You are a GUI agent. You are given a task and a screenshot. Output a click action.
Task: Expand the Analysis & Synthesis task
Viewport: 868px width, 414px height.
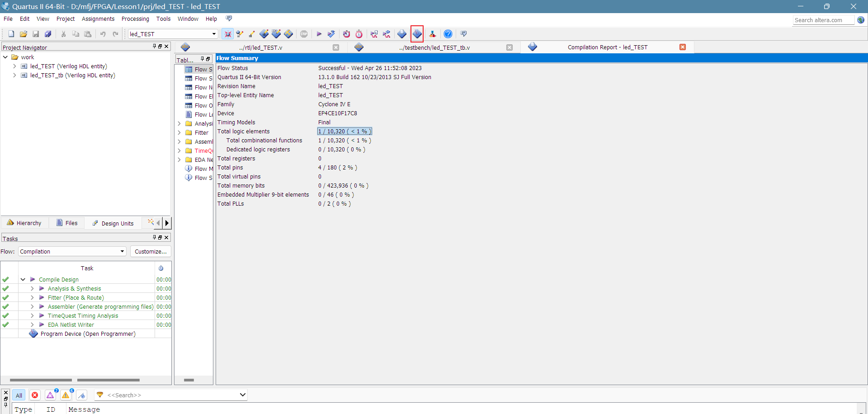coord(32,288)
